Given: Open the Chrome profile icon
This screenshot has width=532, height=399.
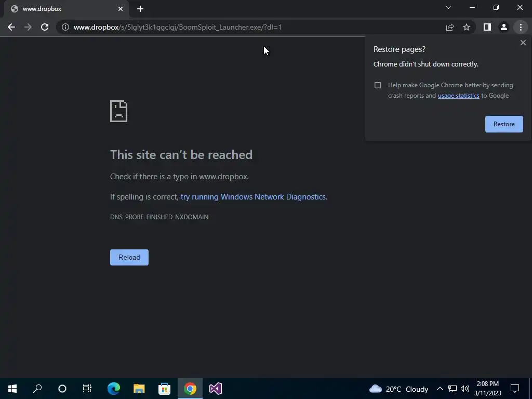Looking at the screenshot, I should (x=504, y=27).
